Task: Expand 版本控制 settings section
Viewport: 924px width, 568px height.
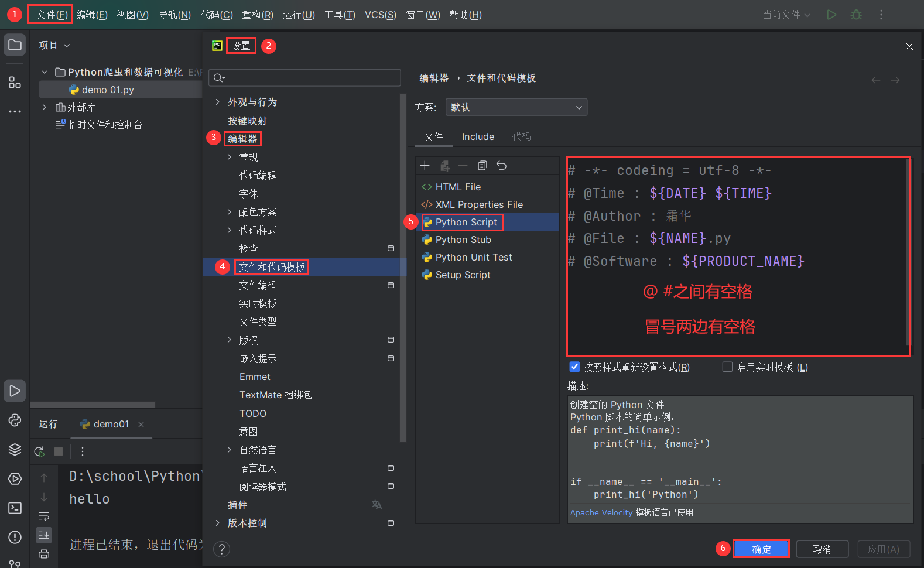Action: 218,523
